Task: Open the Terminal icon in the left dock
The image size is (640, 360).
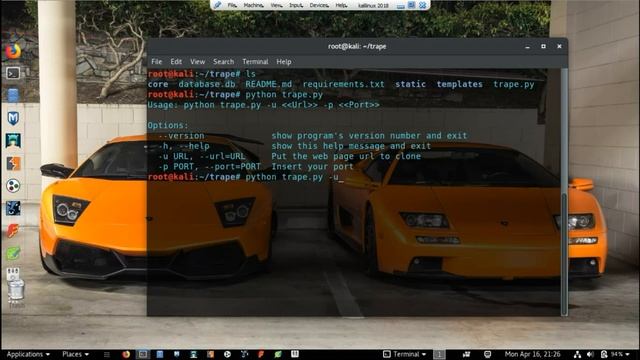Action: (x=13, y=73)
